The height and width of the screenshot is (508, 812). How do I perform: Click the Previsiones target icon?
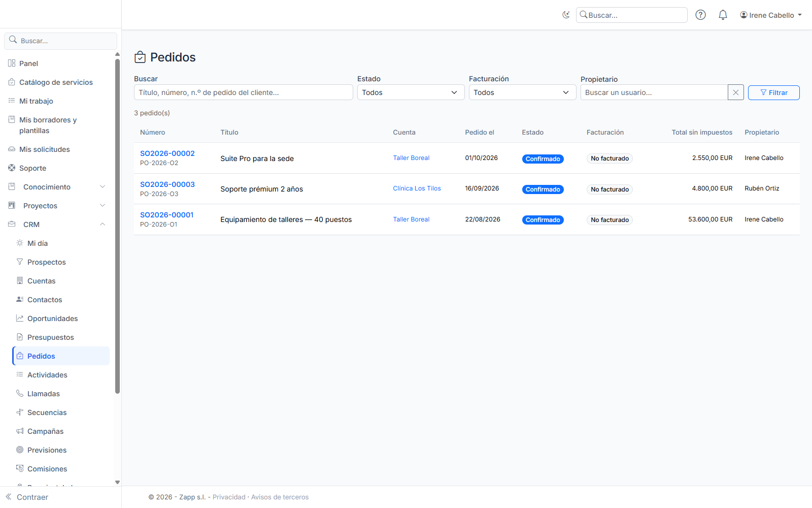point(20,450)
